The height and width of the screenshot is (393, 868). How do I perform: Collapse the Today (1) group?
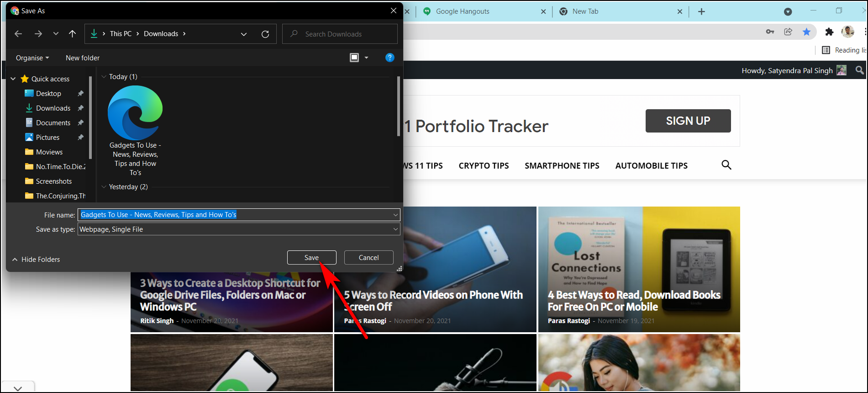pos(104,77)
